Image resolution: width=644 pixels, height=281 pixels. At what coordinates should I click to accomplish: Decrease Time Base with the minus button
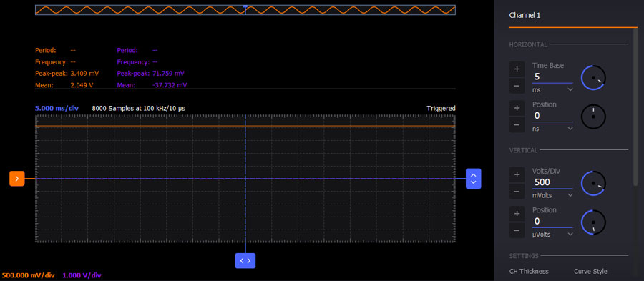coord(517,86)
